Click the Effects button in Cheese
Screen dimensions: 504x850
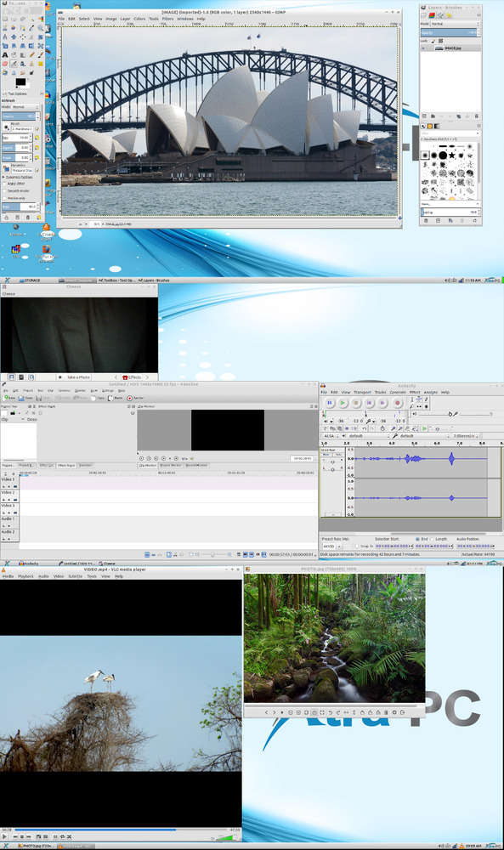pyautogui.click(x=132, y=377)
